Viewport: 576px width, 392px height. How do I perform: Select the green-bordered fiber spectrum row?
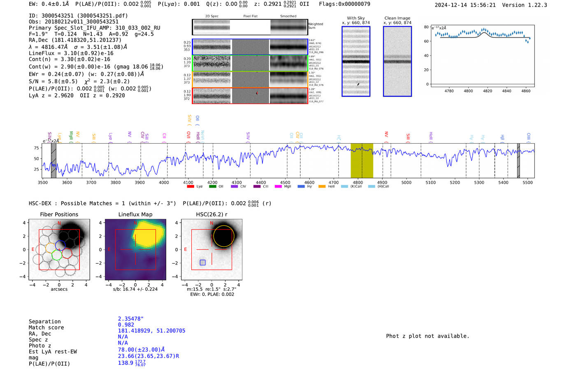(x=250, y=63)
